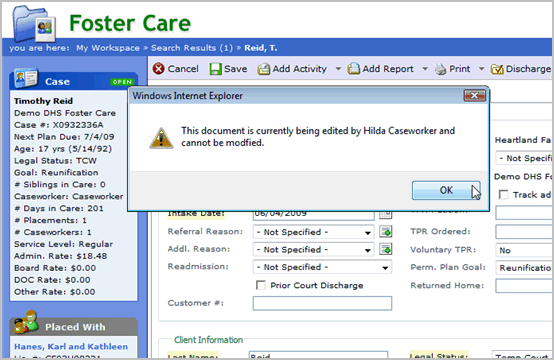The height and width of the screenshot is (360, 554).
Task: Click the Placed With panel header
Action: click(73, 326)
